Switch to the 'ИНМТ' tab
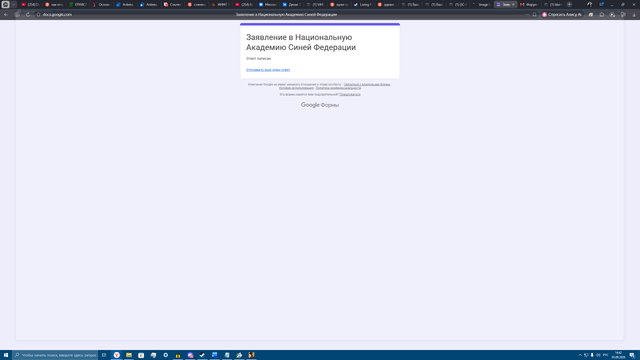The height and width of the screenshot is (360, 640). 220,4
